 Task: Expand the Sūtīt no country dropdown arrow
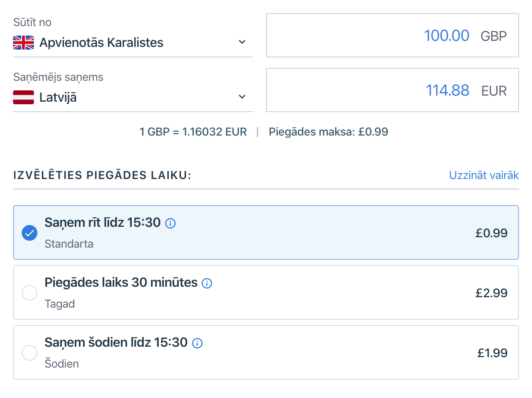(x=243, y=43)
